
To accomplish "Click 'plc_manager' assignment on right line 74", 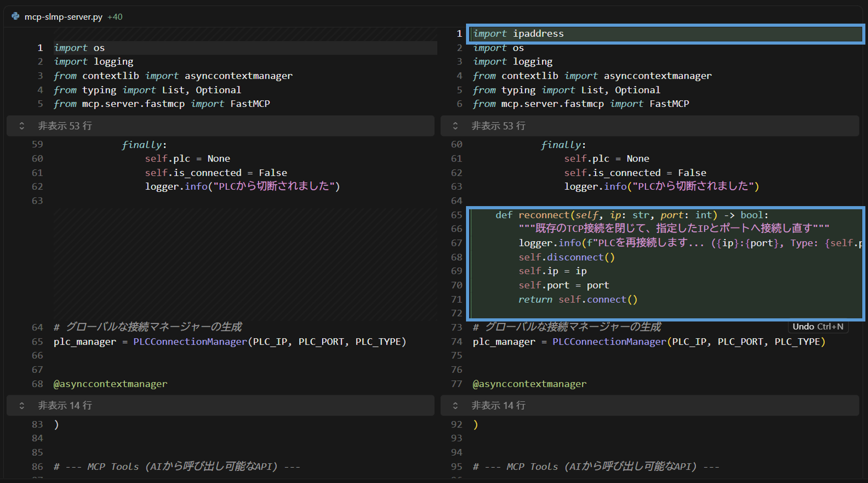I will [x=649, y=342].
